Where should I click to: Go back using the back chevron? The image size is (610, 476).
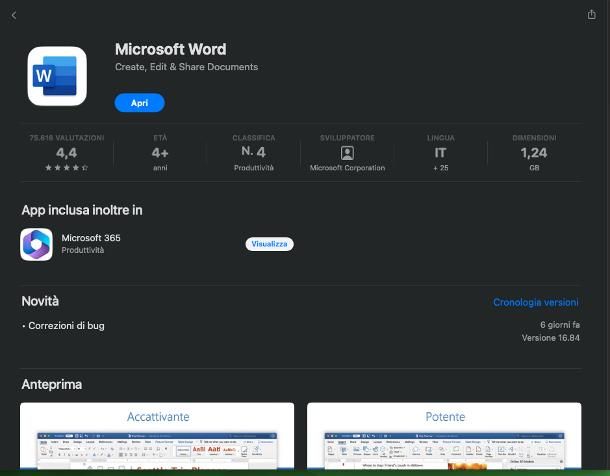click(x=14, y=15)
